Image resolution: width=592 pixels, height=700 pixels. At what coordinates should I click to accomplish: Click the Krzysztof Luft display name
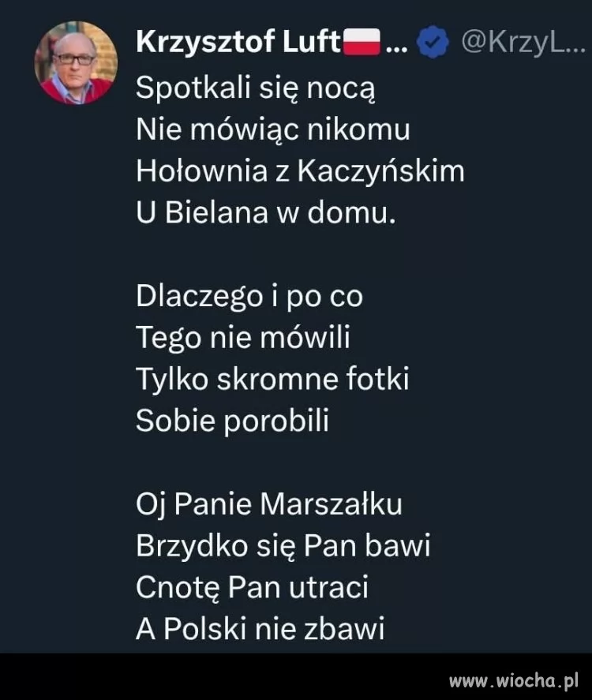pyautogui.click(x=238, y=42)
